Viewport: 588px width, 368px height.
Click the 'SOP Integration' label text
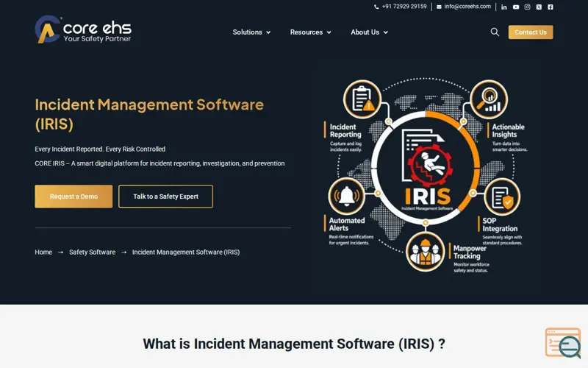[x=500, y=224]
